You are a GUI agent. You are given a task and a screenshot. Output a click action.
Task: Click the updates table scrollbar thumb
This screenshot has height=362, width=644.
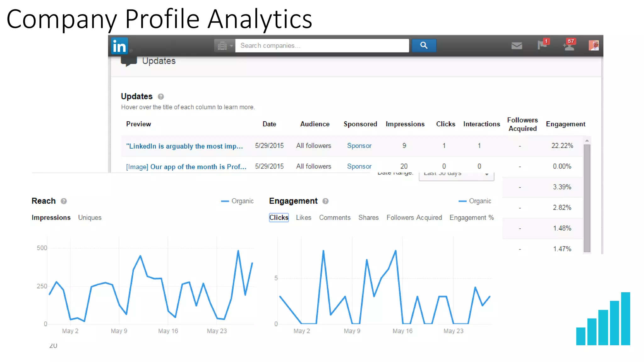click(x=587, y=198)
